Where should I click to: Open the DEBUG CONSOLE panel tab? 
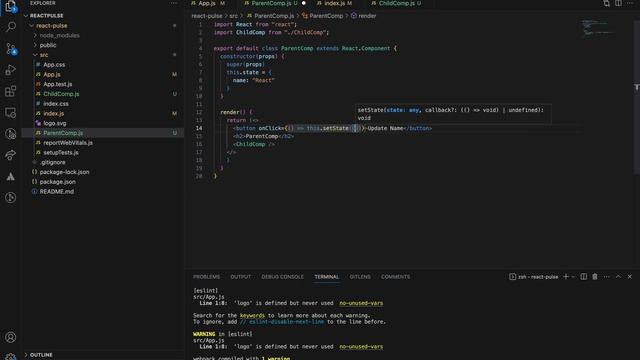click(x=282, y=277)
